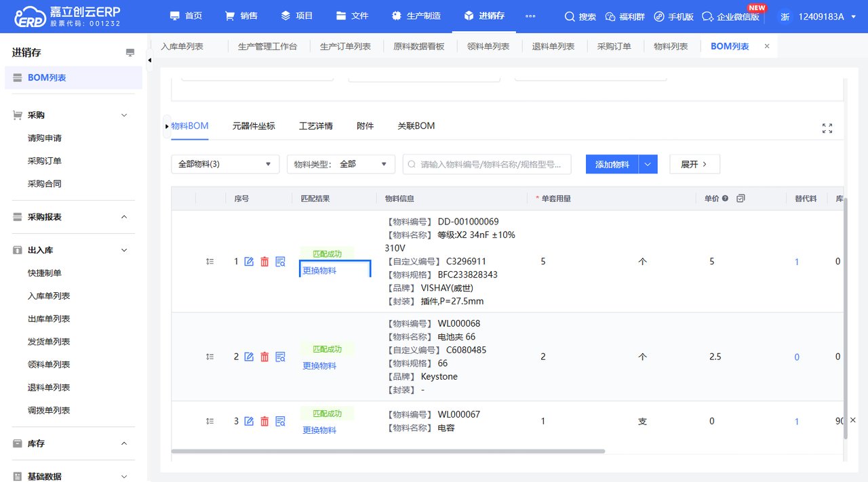This screenshot has width=868, height=482.
Task: Switch to the 入库单列表 page tab
Action: coord(182,46)
